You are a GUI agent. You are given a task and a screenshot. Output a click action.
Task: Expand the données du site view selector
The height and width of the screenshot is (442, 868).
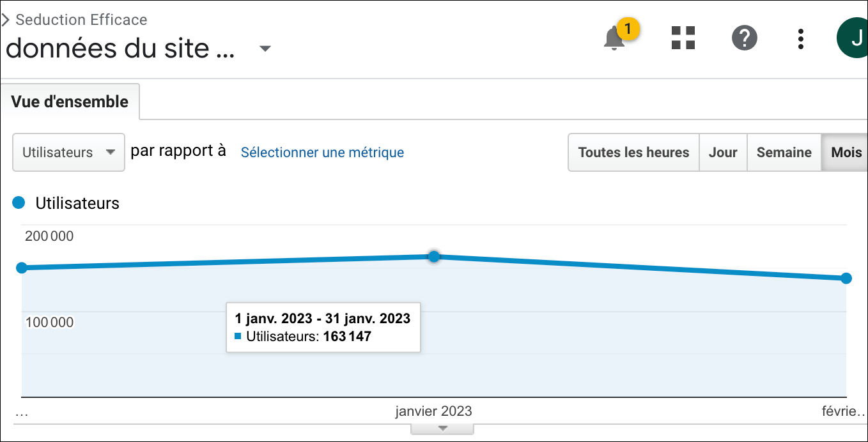click(x=265, y=49)
